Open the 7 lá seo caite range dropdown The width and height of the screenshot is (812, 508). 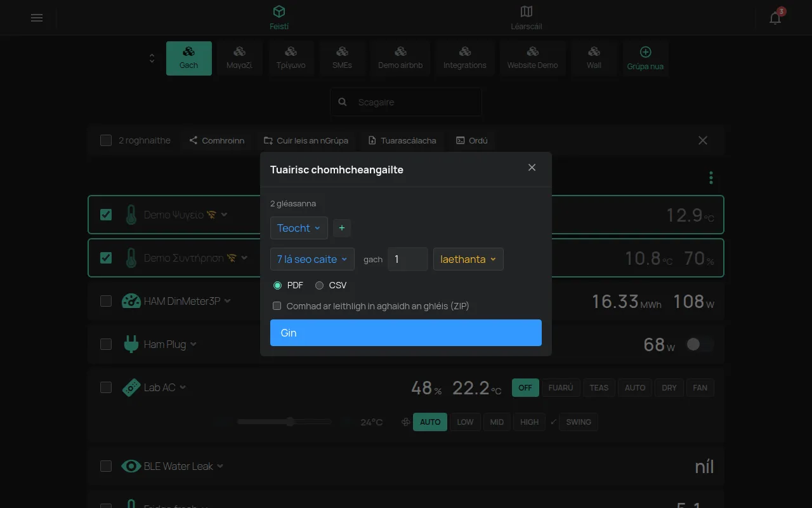pos(312,259)
